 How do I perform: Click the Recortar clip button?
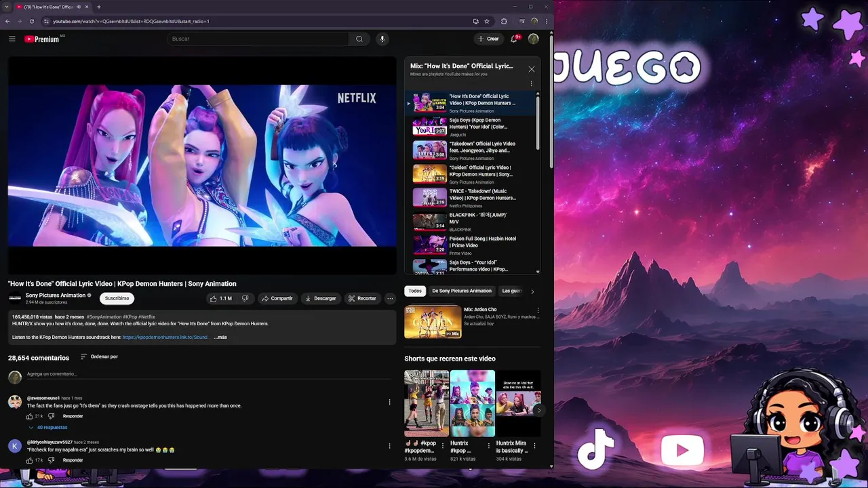click(x=362, y=298)
